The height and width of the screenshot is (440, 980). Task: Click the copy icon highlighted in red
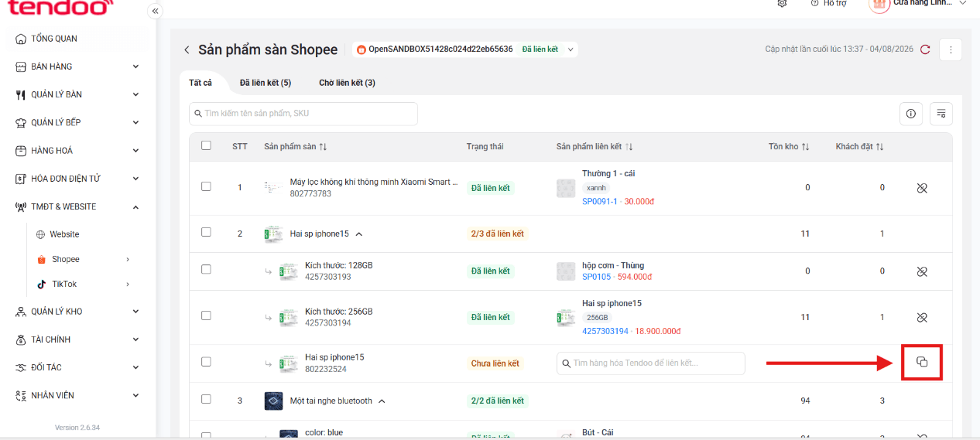(922, 362)
